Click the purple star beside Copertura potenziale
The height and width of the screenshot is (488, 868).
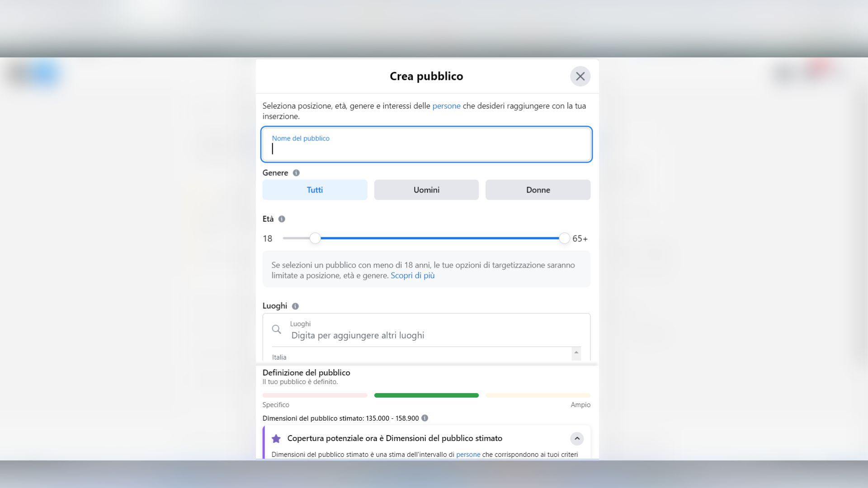point(276,438)
